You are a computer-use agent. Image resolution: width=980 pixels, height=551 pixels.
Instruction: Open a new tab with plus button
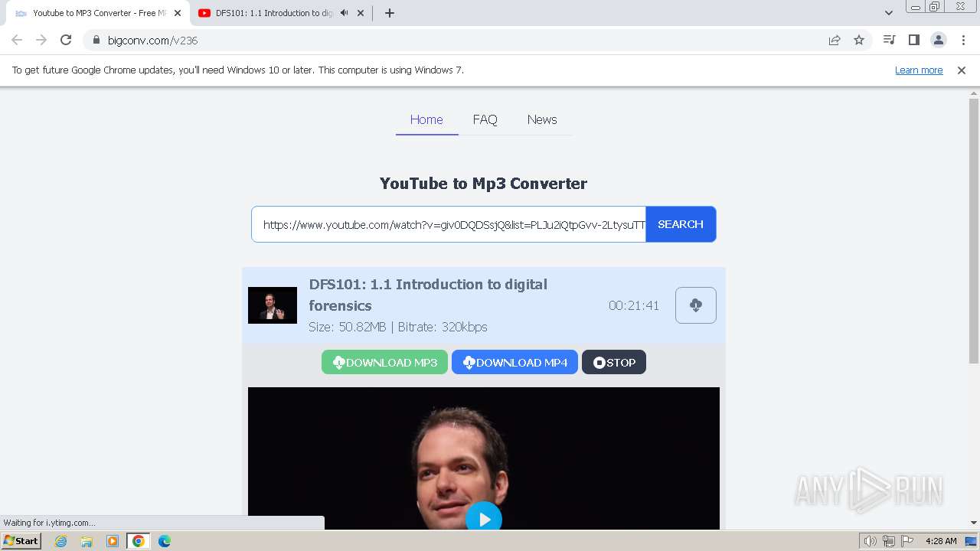(x=390, y=13)
